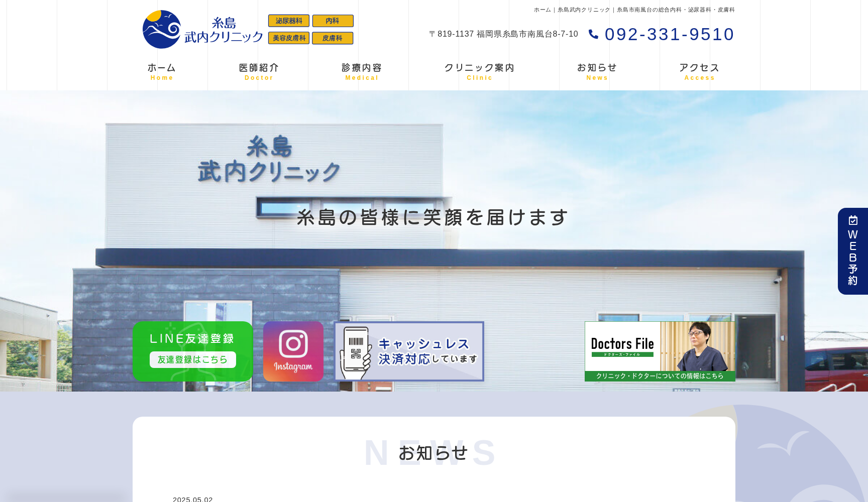Switch to the アクセス Access page

(x=699, y=70)
